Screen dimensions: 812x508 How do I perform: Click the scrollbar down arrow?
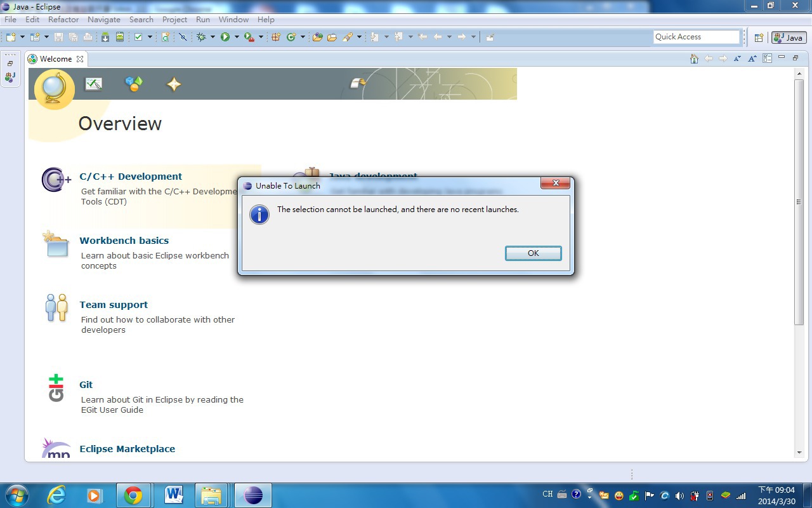coord(799,453)
